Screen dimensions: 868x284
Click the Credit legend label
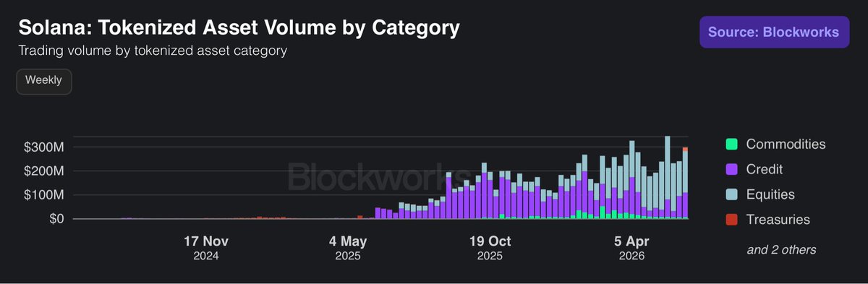[x=765, y=170]
